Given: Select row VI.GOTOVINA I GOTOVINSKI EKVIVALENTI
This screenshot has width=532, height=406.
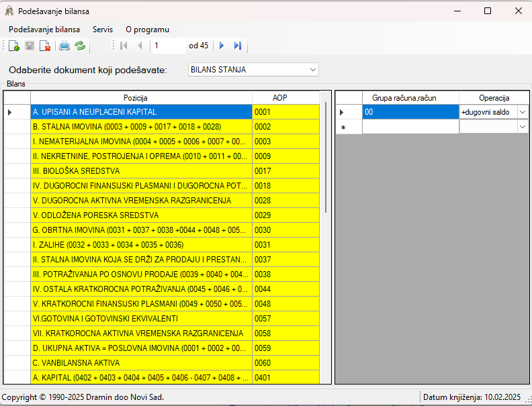Looking at the screenshot, I should [141, 319].
